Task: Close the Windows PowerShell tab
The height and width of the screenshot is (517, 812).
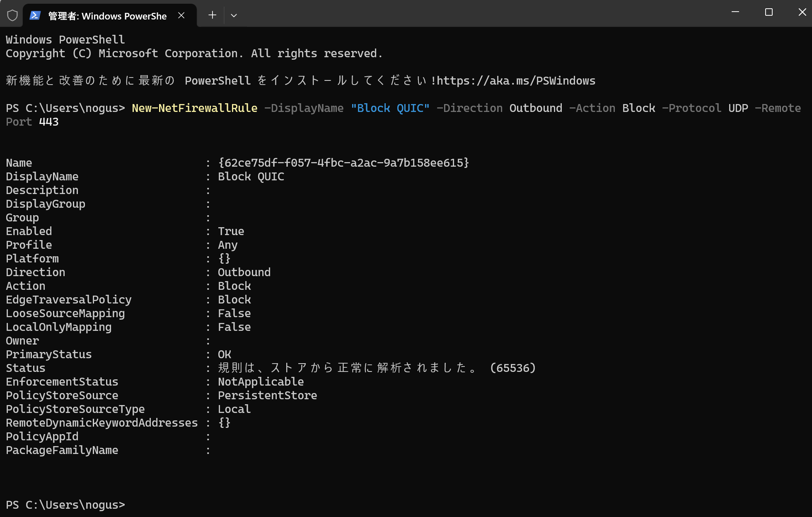Action: [x=181, y=15]
